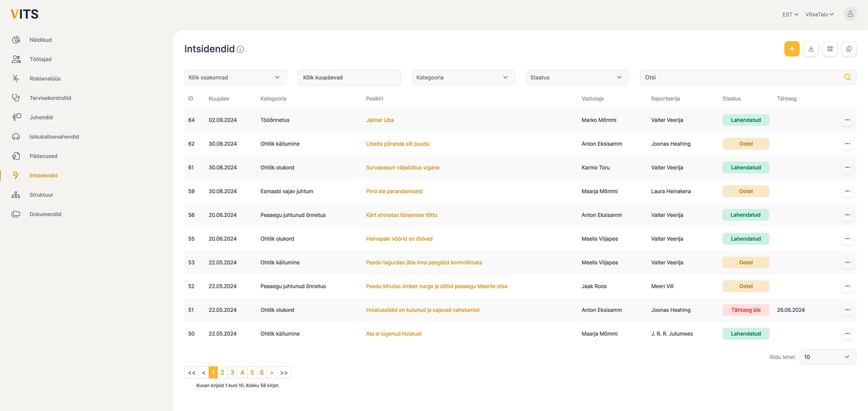Click the download icon button
Viewport: 868px width, 411px height.
pyautogui.click(x=811, y=49)
